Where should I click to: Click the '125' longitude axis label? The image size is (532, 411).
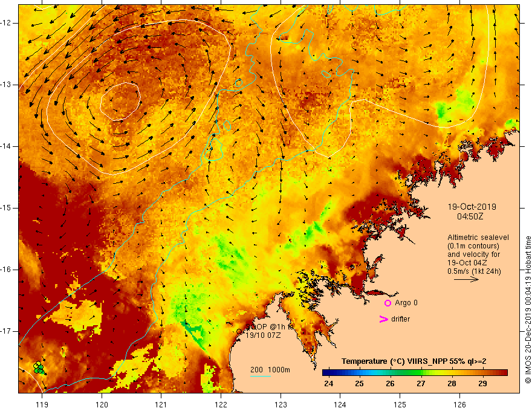coord(400,404)
